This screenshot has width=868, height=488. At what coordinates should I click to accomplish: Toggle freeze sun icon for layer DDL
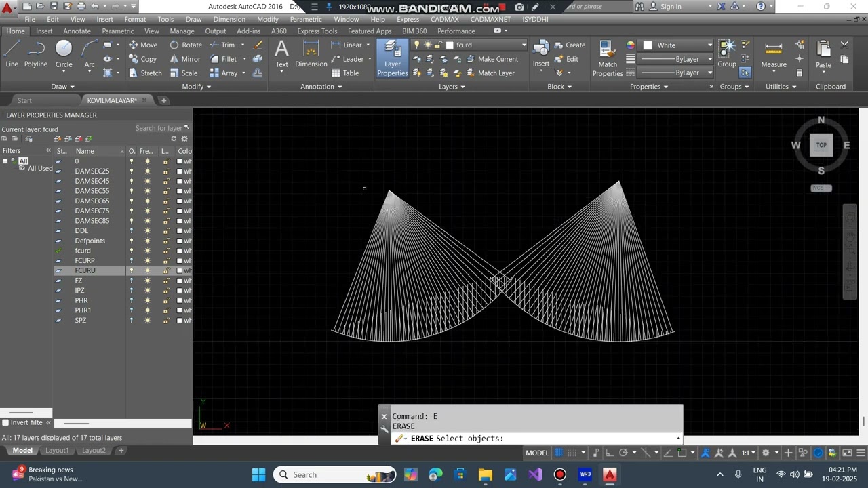pyautogui.click(x=148, y=230)
